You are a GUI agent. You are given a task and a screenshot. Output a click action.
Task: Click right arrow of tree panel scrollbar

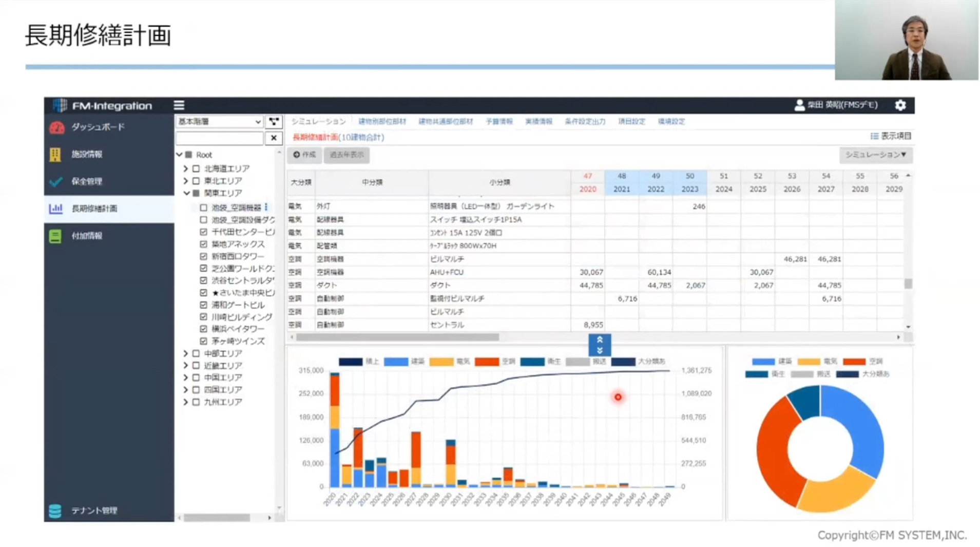pos(270,518)
